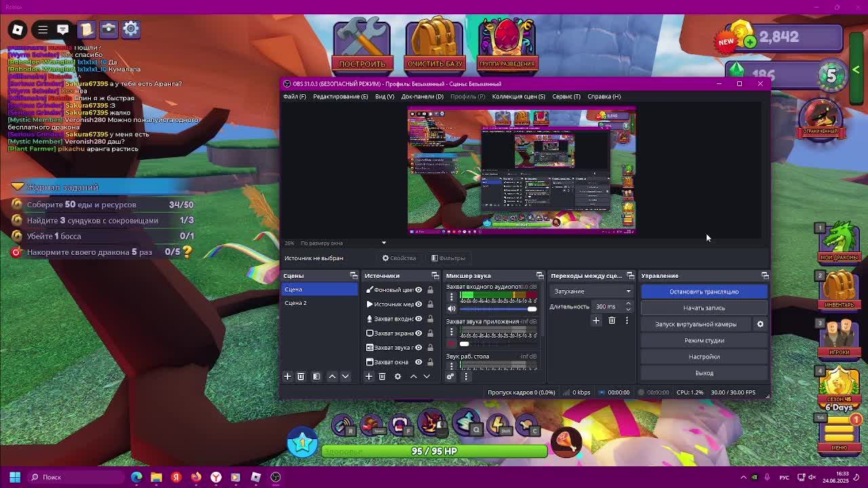868x488 pixels.
Task: Open Roblox chat bubble icon
Action: (63, 30)
